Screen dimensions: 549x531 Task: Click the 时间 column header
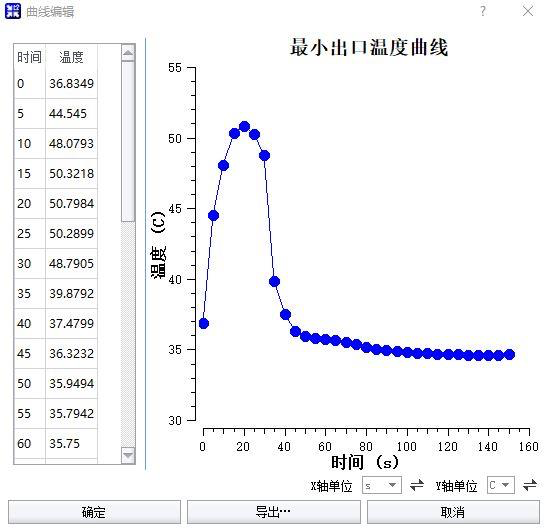(30, 57)
